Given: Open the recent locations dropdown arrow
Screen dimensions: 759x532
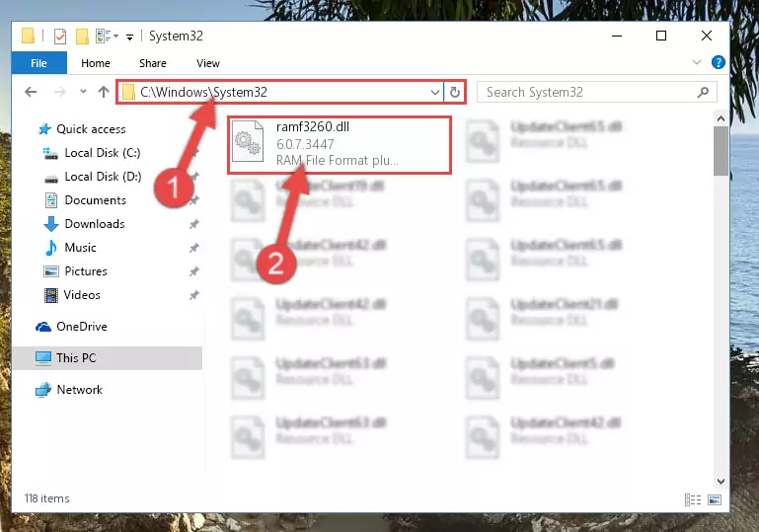Looking at the screenshot, I should click(83, 91).
